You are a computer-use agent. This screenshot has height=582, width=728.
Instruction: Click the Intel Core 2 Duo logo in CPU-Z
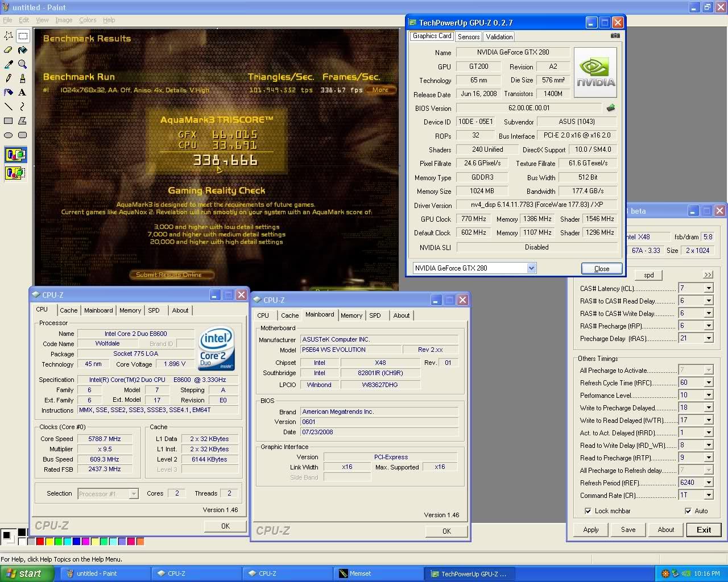pos(216,348)
